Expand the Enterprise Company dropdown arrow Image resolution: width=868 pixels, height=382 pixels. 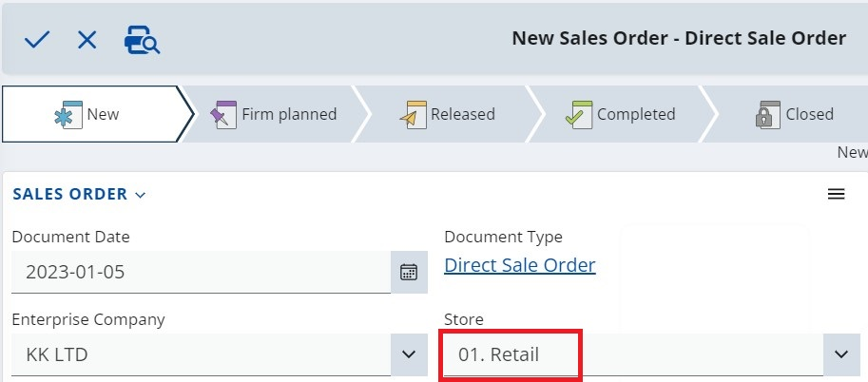click(x=409, y=354)
